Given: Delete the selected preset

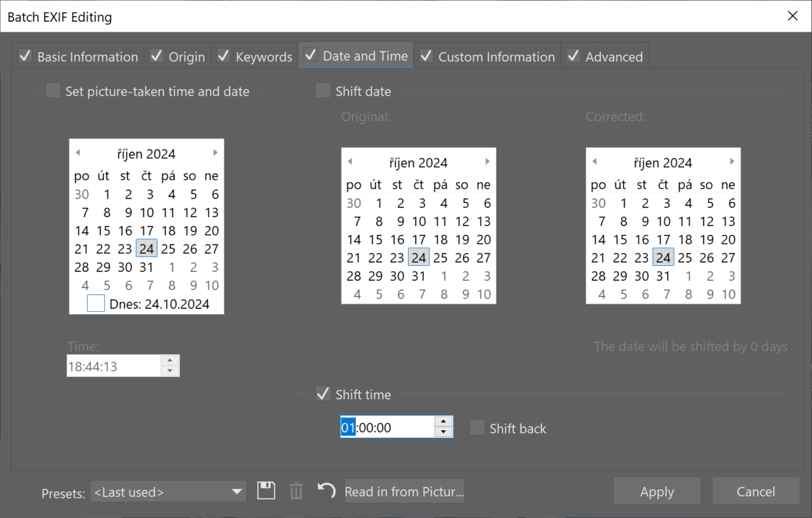Looking at the screenshot, I should pyautogui.click(x=296, y=490).
